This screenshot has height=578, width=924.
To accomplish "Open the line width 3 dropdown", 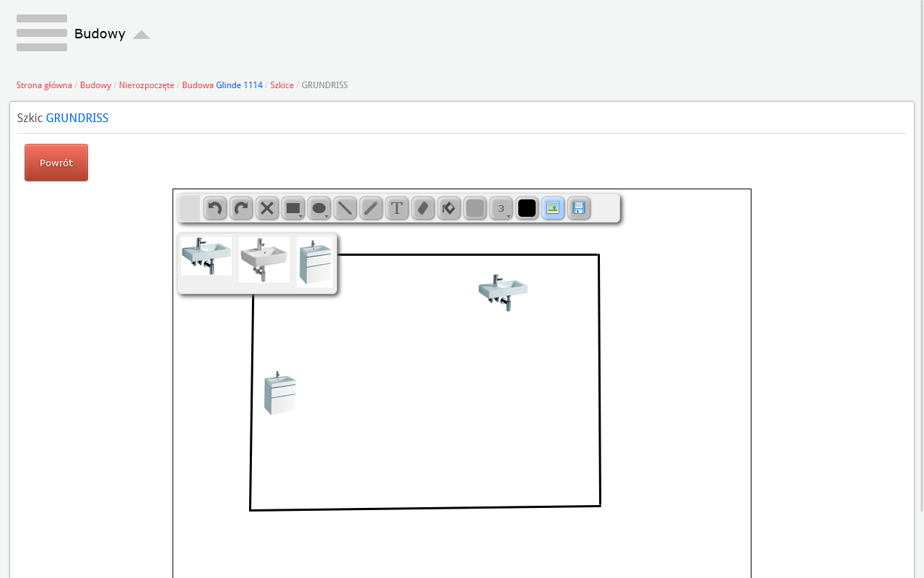I will pos(501,209).
